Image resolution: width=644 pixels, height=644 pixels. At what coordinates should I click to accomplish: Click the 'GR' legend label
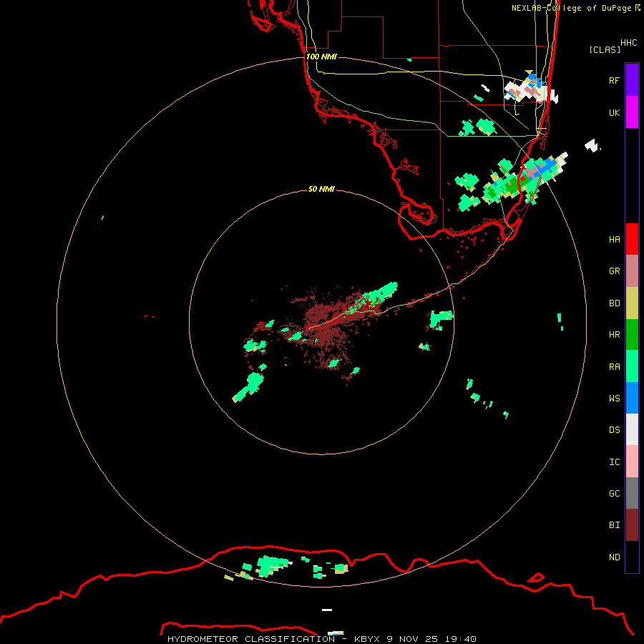tap(614, 271)
